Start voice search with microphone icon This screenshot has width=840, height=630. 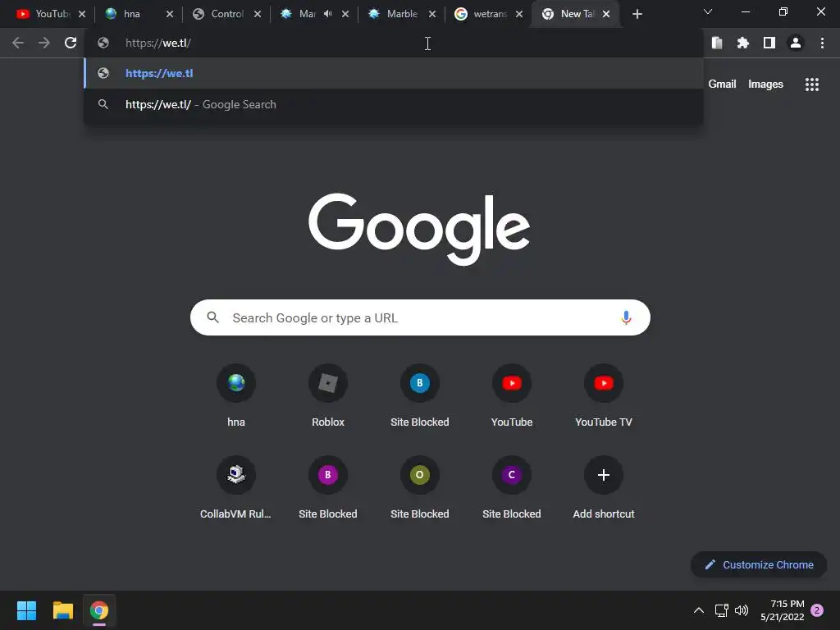[x=626, y=317]
